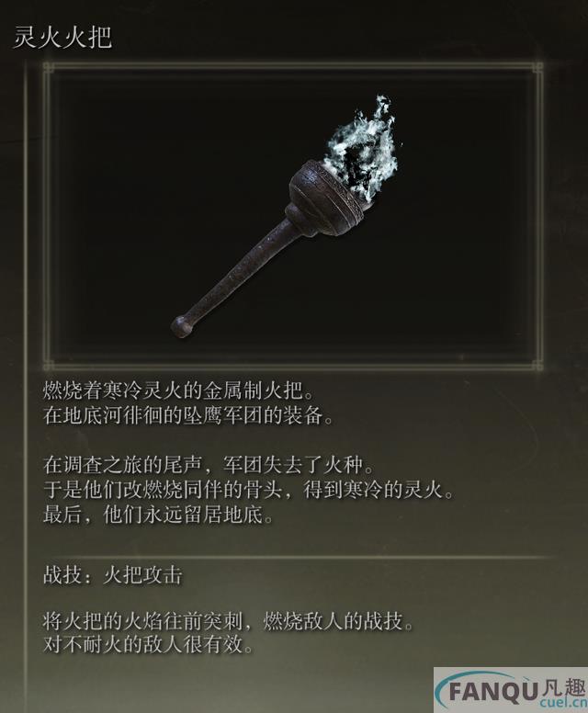Click the line 燃烧着寒冷灵火的金属制火把
The width and height of the screenshot is (588, 713).
(x=179, y=390)
